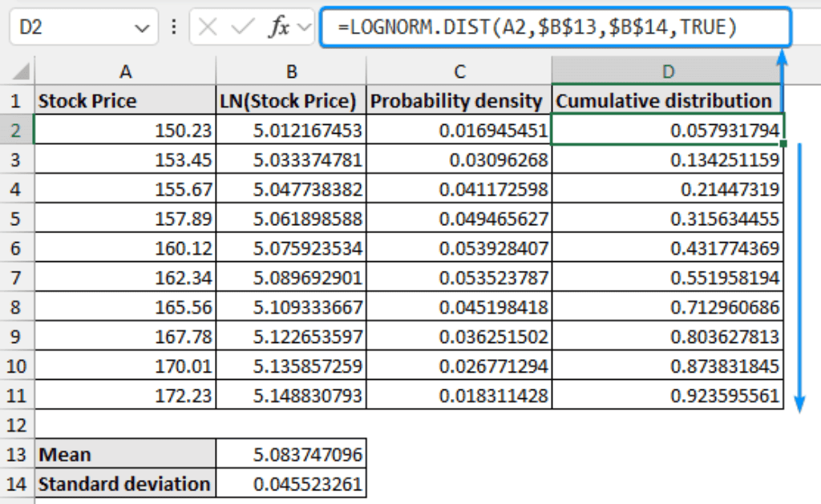Click the Cancel X icon beside the formula bar
Screen dimensions: 821x504
[x=207, y=26]
